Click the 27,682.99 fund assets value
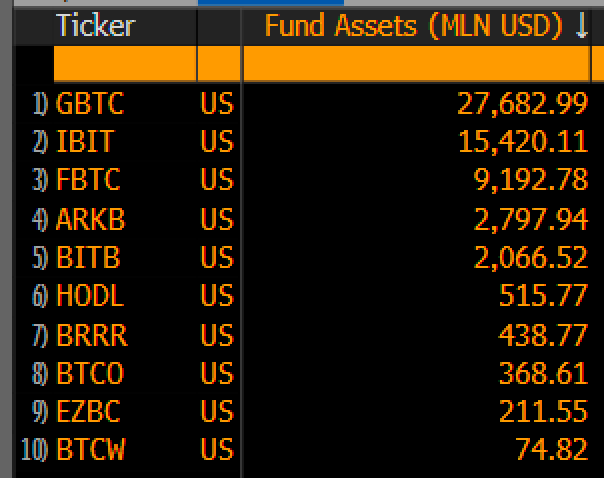 click(522, 103)
